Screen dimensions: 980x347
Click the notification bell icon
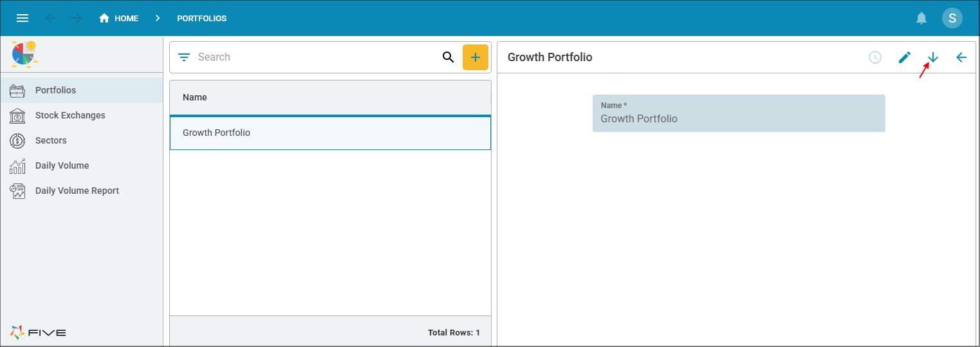pos(921,18)
